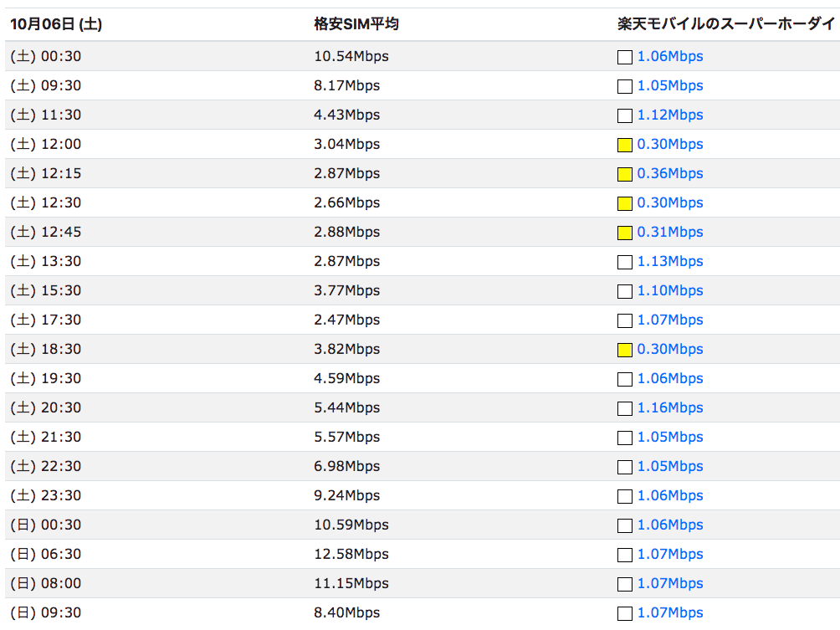Click the yellow swatch in the 12:45 row

coord(625,233)
